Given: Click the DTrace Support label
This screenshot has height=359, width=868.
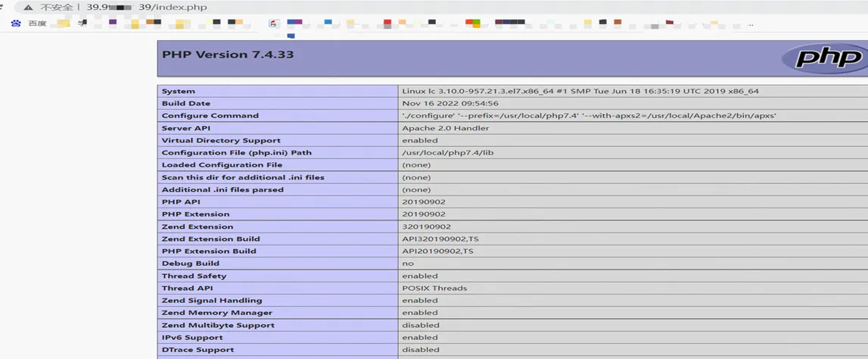Looking at the screenshot, I should pyautogui.click(x=198, y=350).
